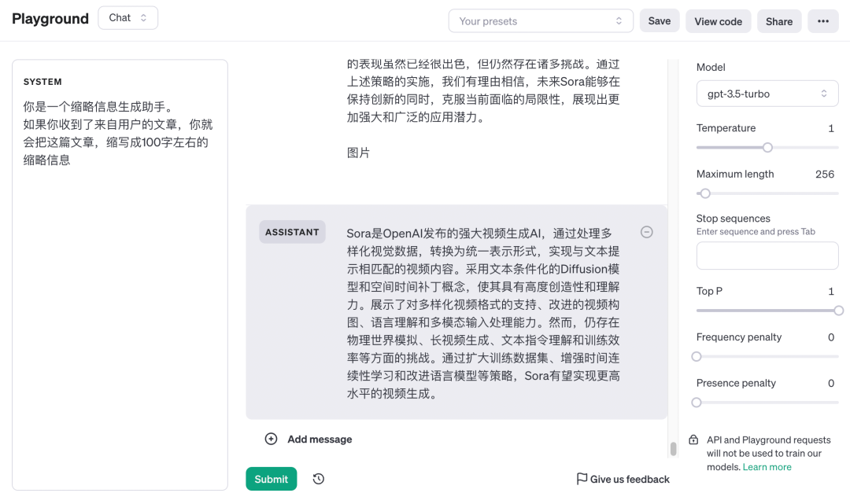
Task: Open the three-dots more options menu
Action: 823,21
